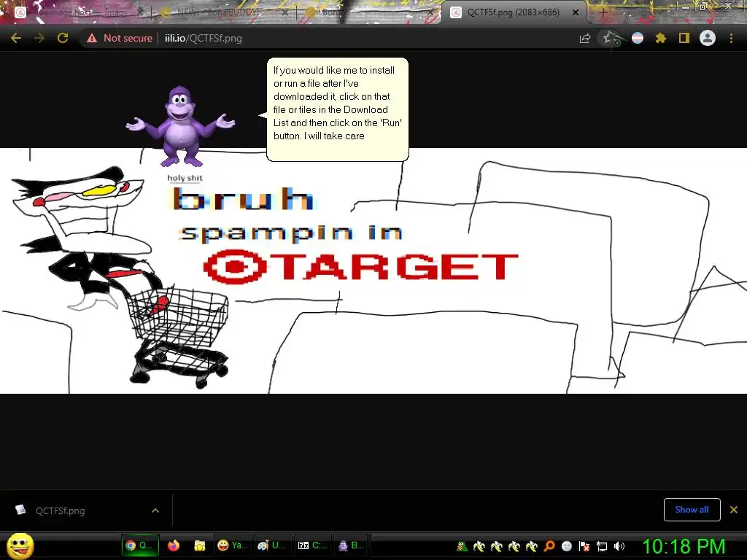
Task: Open the user profile avatar
Action: (x=708, y=38)
